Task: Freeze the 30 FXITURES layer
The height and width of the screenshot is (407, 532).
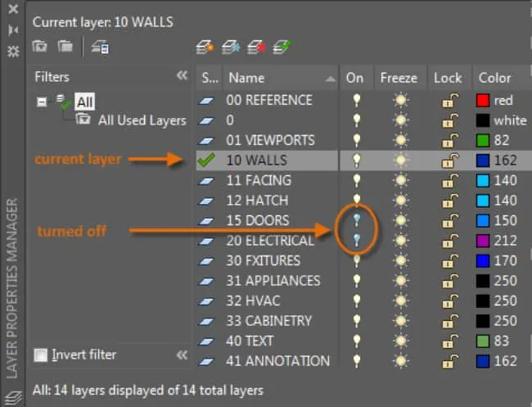Action: (x=401, y=260)
